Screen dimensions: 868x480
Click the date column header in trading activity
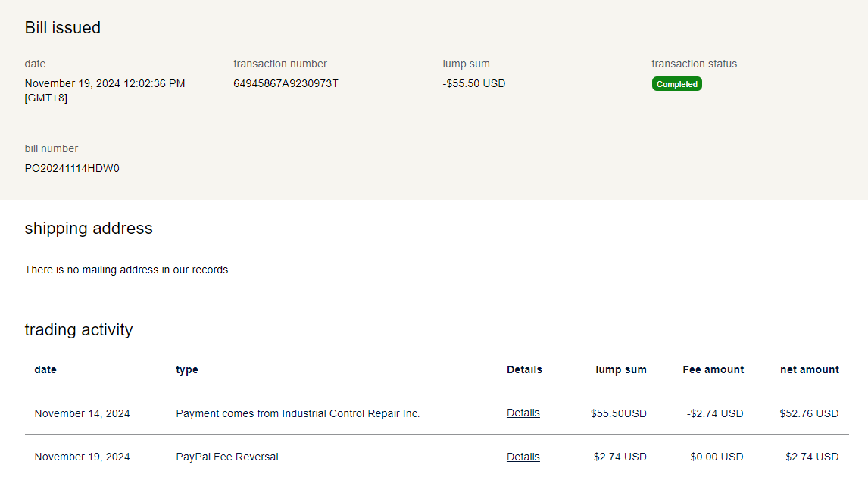tap(45, 369)
